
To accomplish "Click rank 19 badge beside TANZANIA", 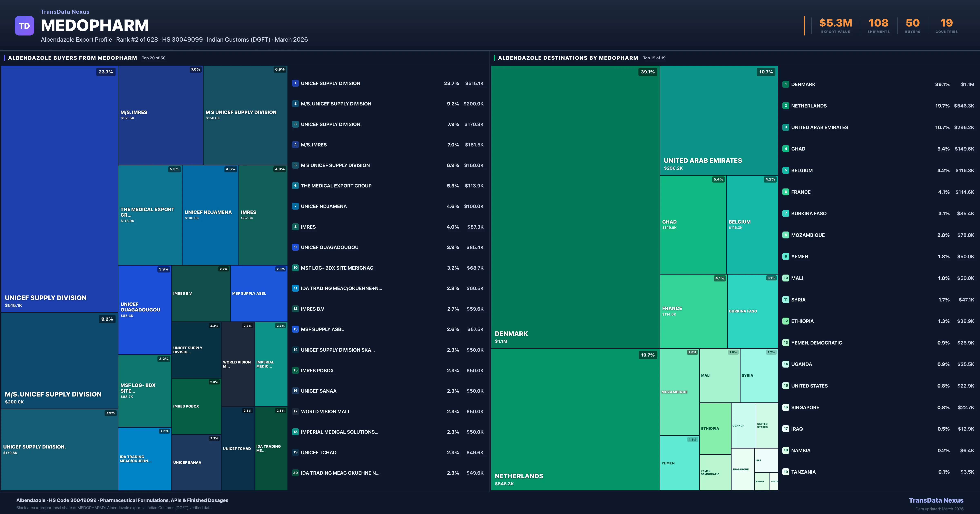I will pos(786,472).
